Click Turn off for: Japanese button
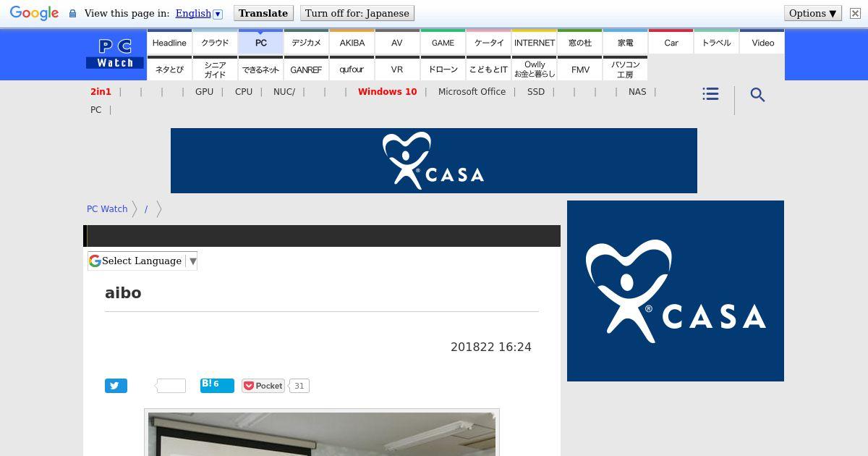Image resolution: width=868 pixels, height=456 pixels. pyautogui.click(x=357, y=13)
